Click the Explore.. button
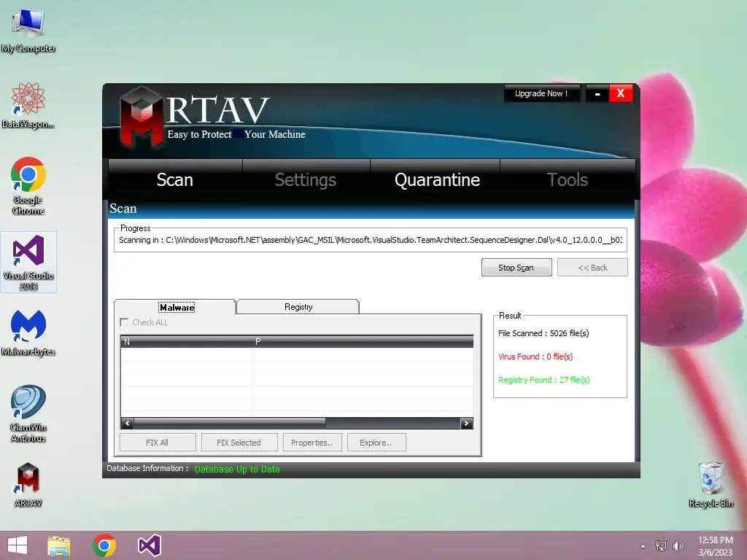The width and height of the screenshot is (747, 560). coord(376,443)
